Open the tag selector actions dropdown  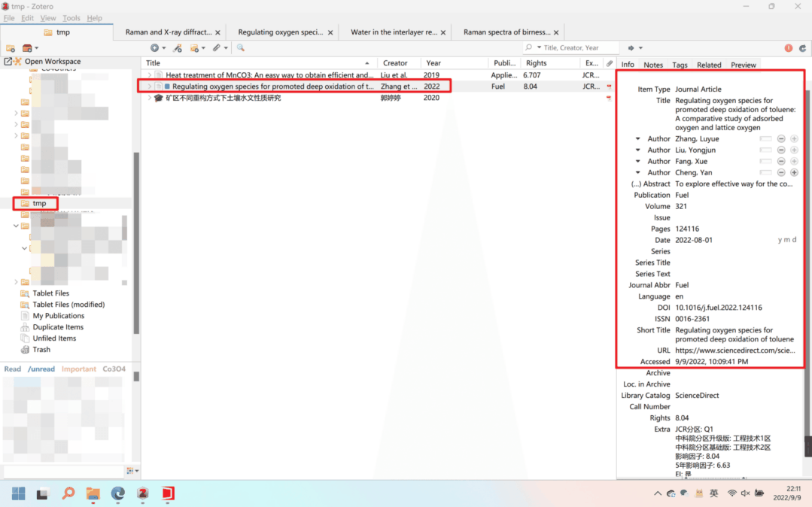tap(133, 471)
